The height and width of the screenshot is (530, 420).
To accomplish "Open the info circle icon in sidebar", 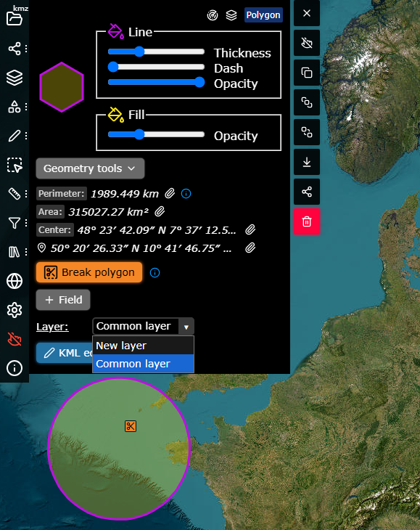I will [15, 368].
